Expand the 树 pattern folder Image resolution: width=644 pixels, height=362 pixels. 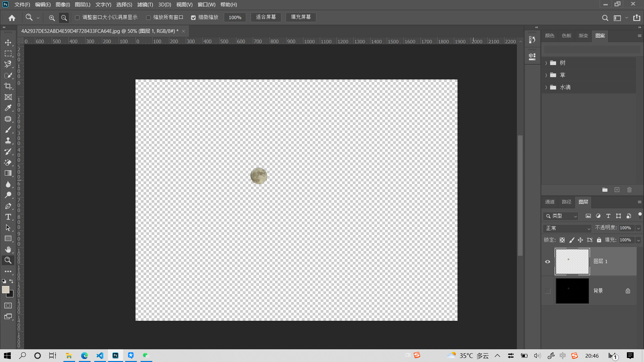(546, 63)
